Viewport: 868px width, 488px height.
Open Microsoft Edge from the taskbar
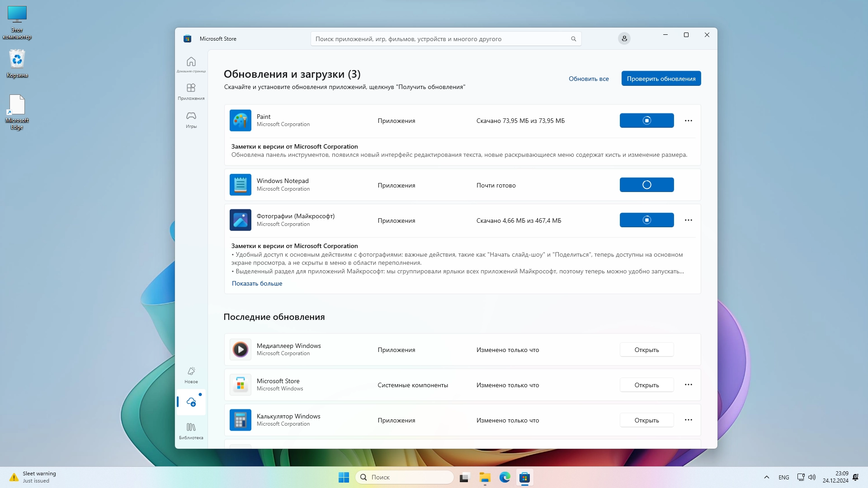pyautogui.click(x=505, y=478)
